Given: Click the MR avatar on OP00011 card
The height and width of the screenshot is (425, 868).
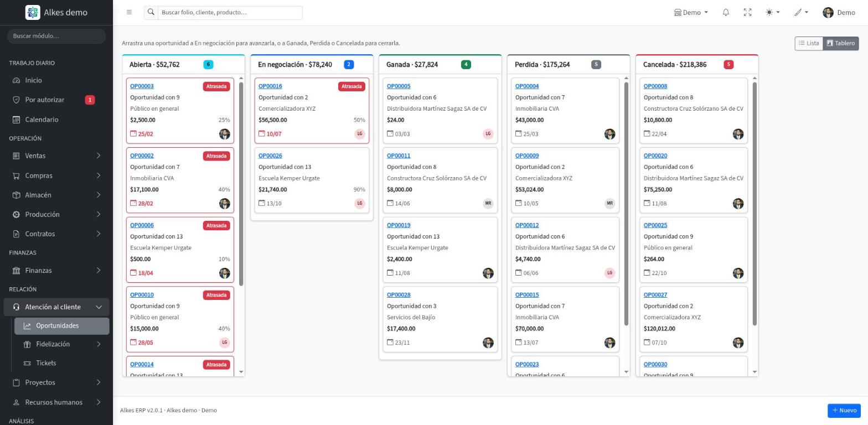Looking at the screenshot, I should tap(488, 204).
